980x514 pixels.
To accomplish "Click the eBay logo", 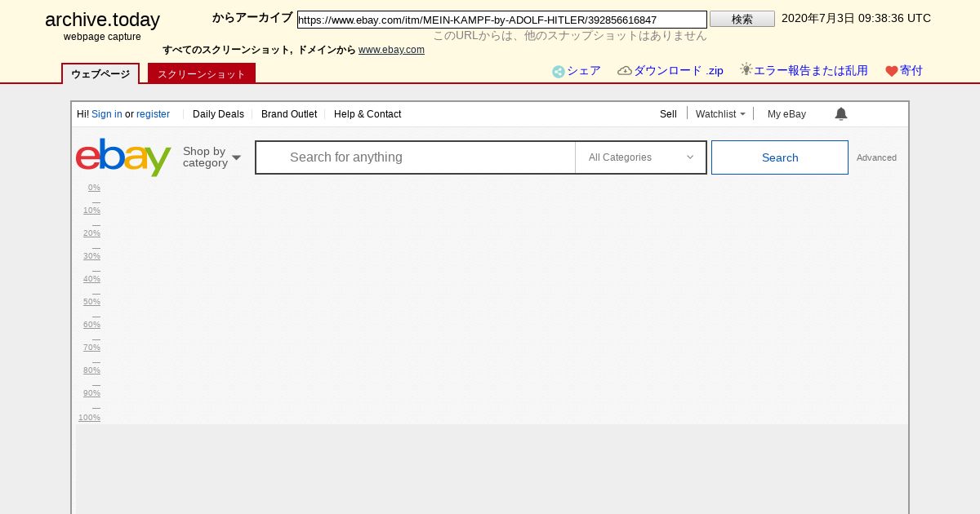I will 123,157.
